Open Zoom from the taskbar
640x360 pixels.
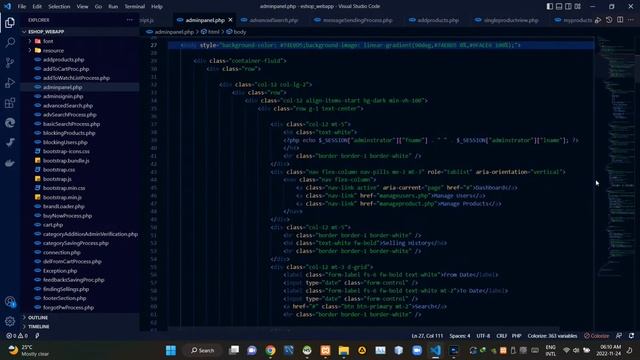(x=417, y=350)
